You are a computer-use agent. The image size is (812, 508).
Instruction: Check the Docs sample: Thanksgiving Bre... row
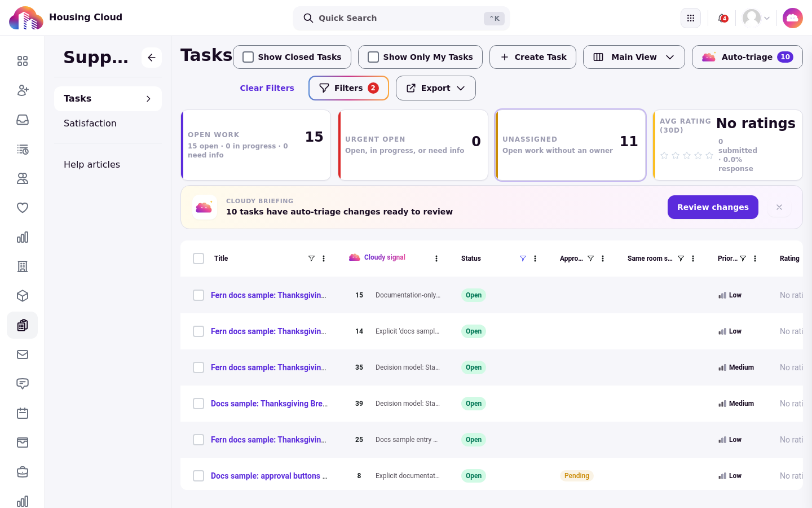tap(198, 404)
